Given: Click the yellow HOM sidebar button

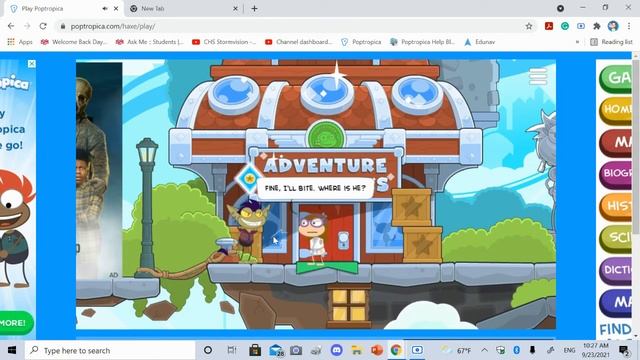Looking at the screenshot, I should (x=615, y=110).
